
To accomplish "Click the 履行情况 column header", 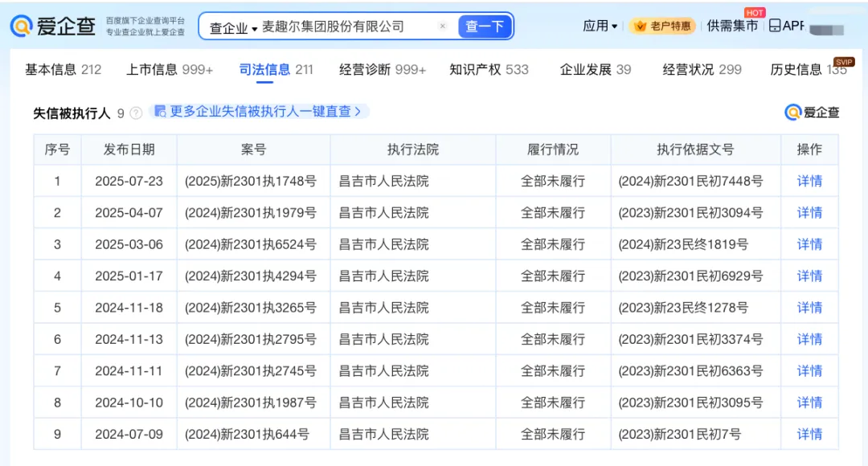I will coord(553,149).
